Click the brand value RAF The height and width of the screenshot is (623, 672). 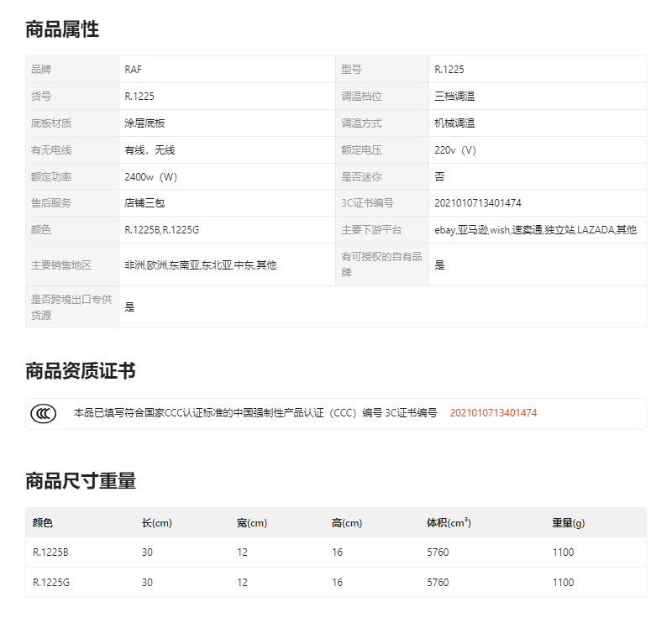coord(133,70)
